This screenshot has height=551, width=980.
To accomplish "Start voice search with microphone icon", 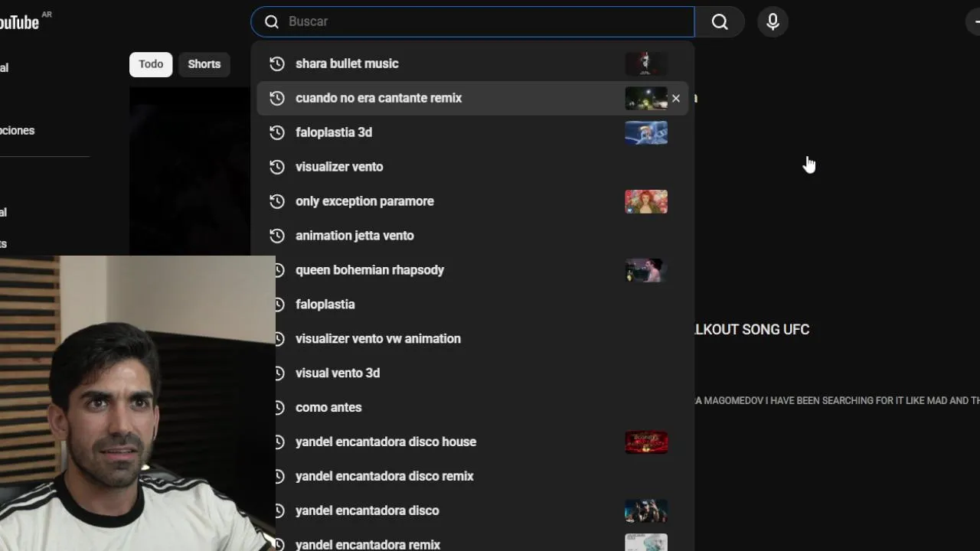I will pos(773,22).
